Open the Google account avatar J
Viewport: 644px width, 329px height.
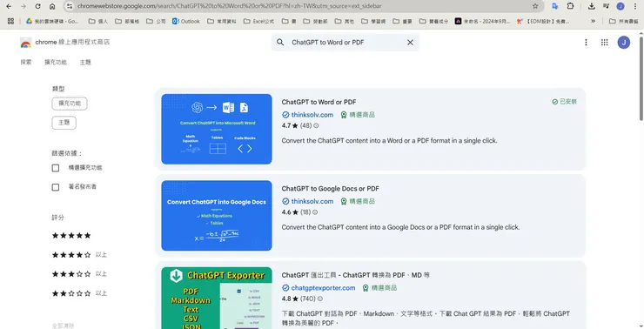pos(623,42)
